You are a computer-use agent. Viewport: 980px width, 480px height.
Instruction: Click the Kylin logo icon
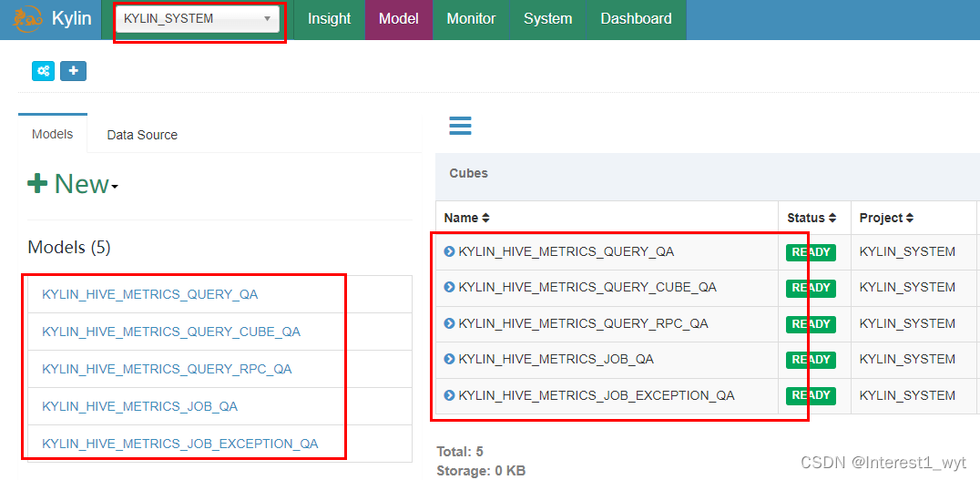tap(27, 19)
